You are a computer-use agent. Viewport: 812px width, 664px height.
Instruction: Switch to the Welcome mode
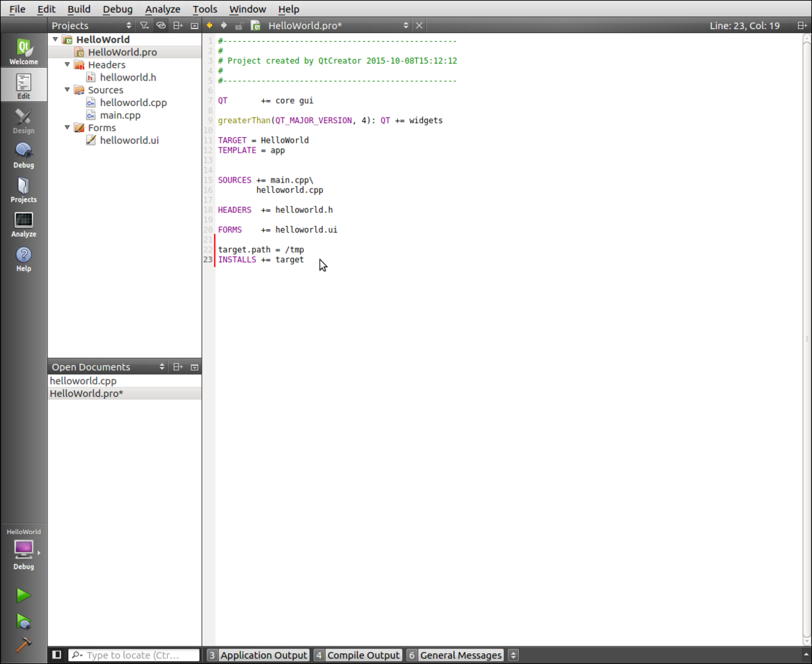(23, 50)
